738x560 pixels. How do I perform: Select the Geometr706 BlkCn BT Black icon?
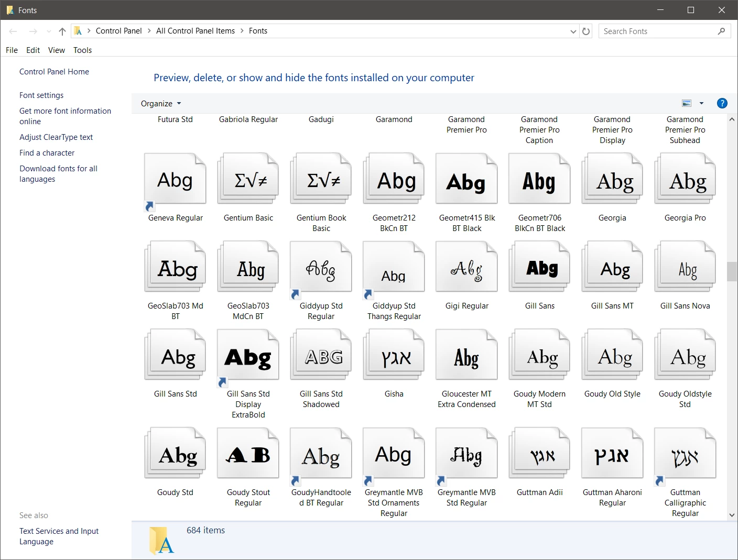coord(539,179)
